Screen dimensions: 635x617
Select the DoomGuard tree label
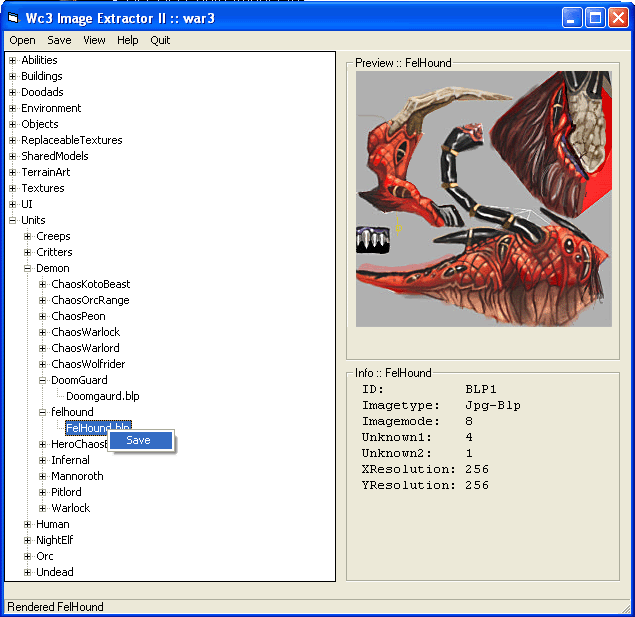(79, 380)
